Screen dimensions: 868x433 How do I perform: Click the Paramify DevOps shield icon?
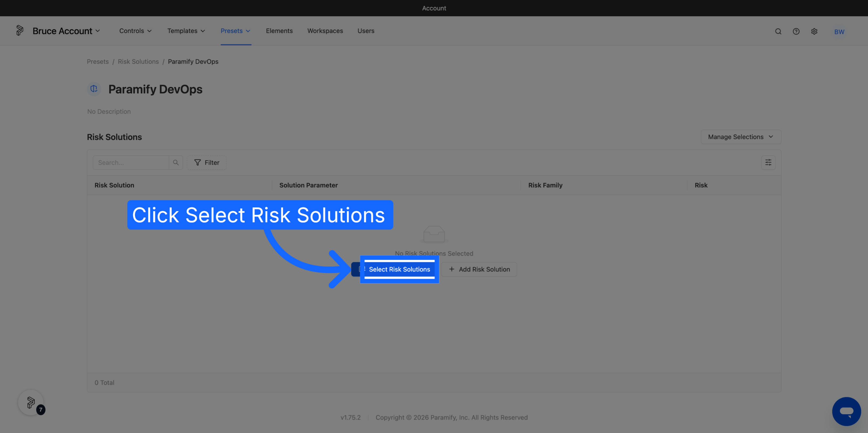[x=94, y=89]
